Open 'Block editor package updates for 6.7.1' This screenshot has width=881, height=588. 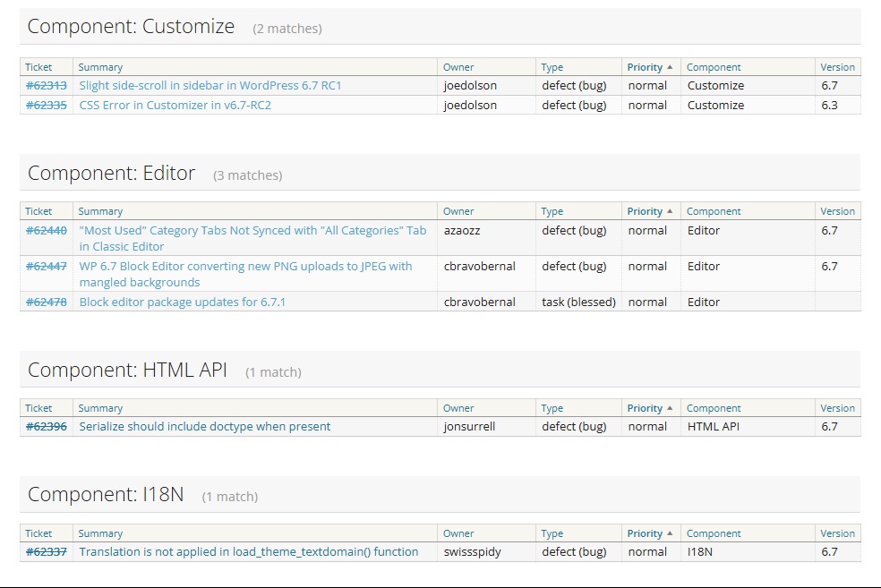182,303
